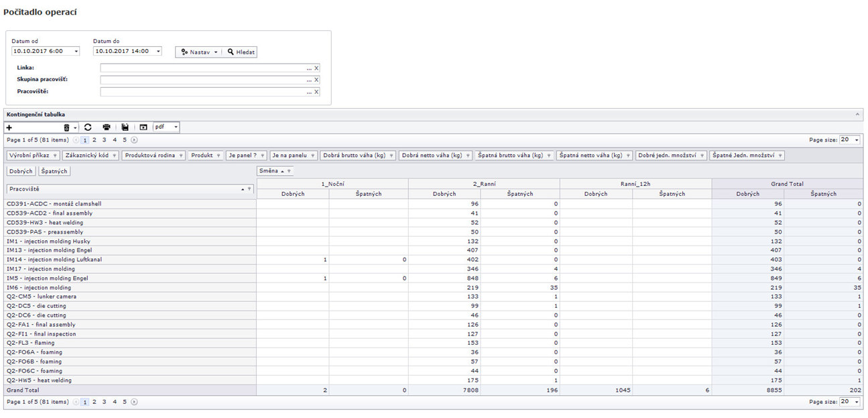The image size is (868, 418).
Task: Click the plus icon in the pivot toolbar
Action: tap(9, 127)
